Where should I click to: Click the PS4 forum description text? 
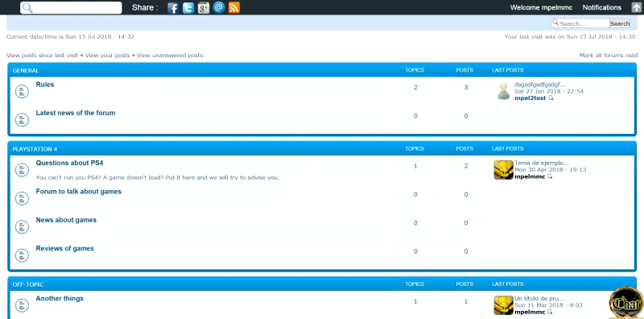[158, 177]
